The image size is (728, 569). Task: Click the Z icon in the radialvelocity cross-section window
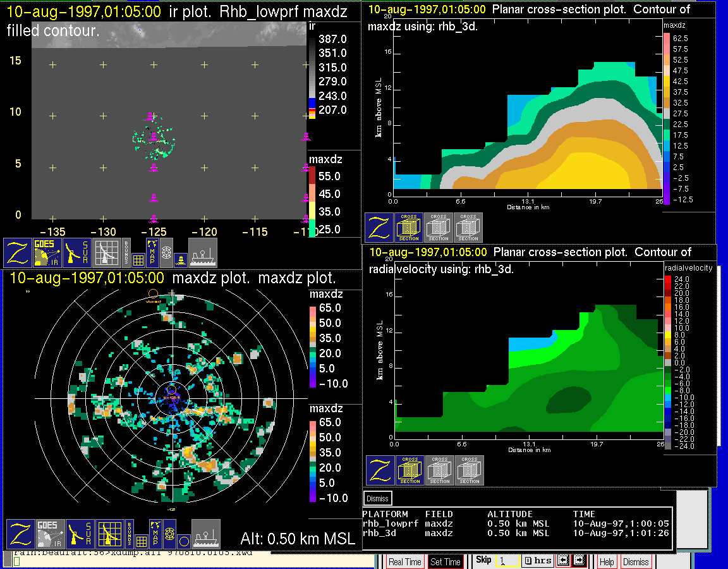pyautogui.click(x=380, y=470)
